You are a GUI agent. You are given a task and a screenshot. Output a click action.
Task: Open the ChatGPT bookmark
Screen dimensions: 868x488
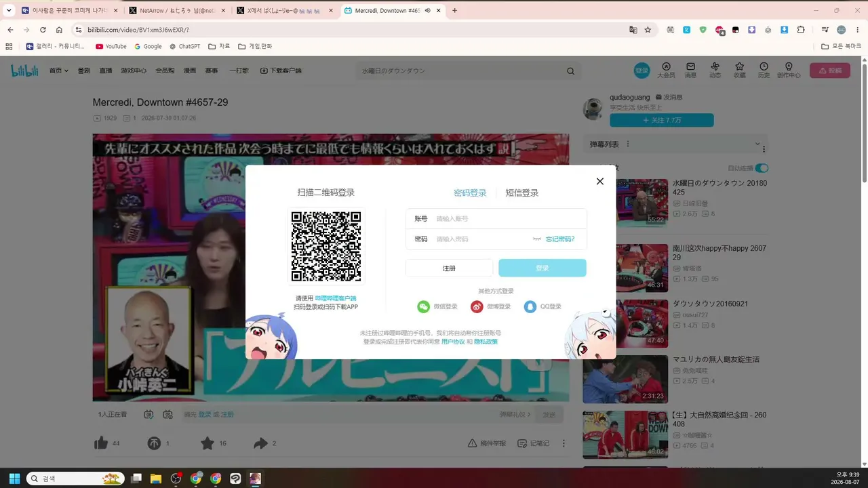click(x=184, y=46)
